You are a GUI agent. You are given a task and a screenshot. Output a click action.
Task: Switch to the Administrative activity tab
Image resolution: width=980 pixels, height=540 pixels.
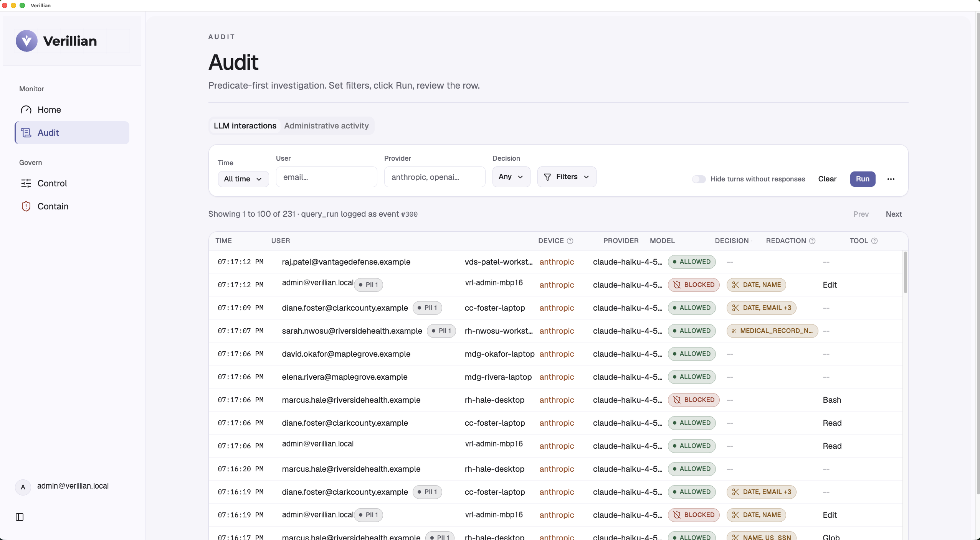tap(326, 126)
